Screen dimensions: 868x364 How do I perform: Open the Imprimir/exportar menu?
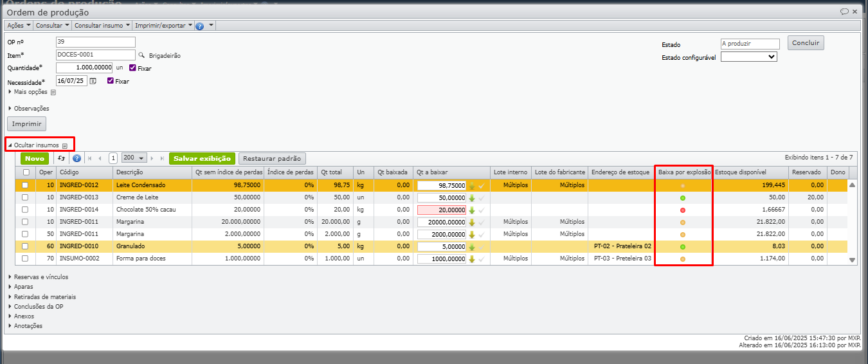tap(163, 26)
